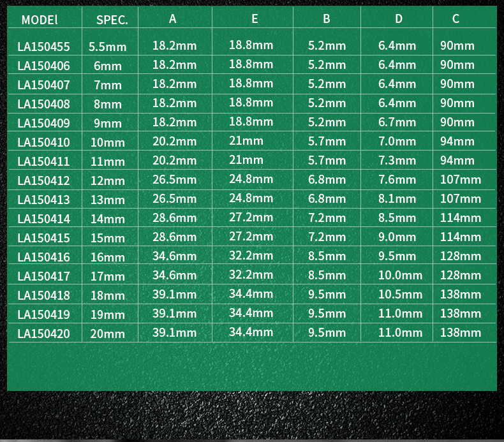Select the 13mm spec cell
This screenshot has width=504, height=442.
tap(108, 200)
